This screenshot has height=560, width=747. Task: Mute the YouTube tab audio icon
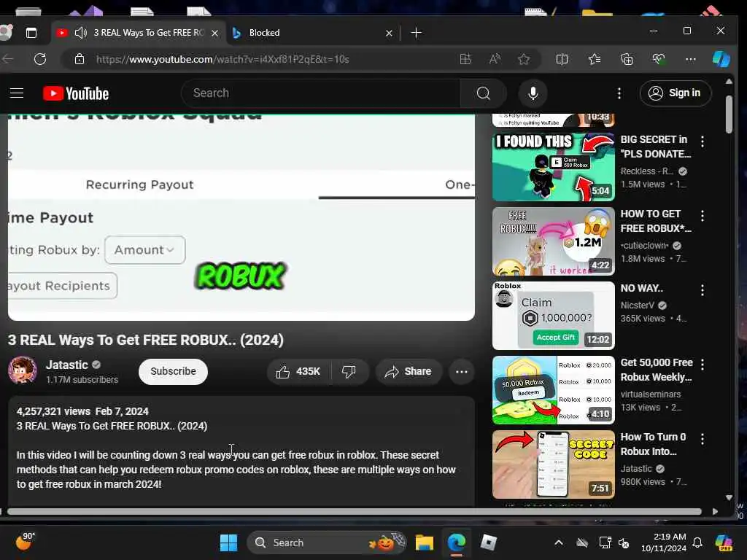[x=80, y=33]
